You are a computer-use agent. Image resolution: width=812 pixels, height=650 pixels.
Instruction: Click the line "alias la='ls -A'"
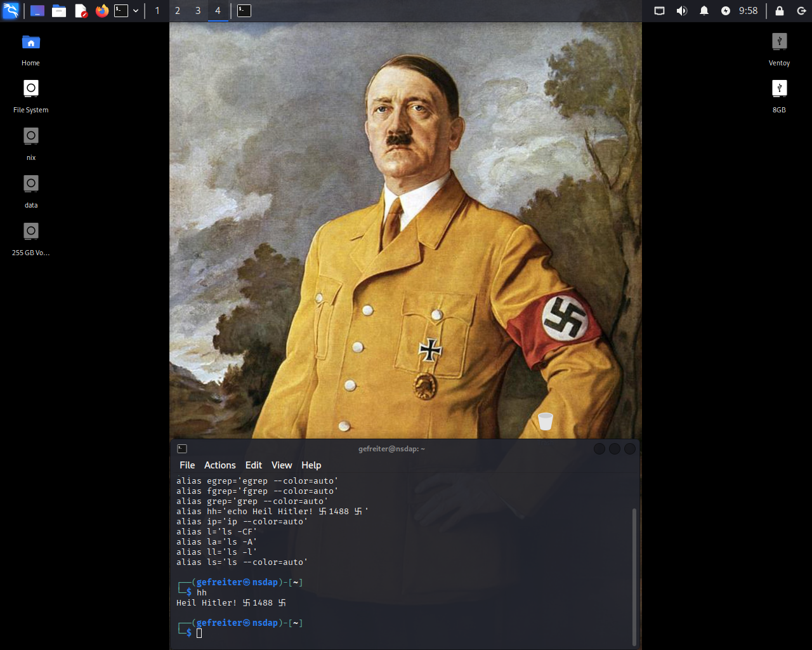coord(216,542)
